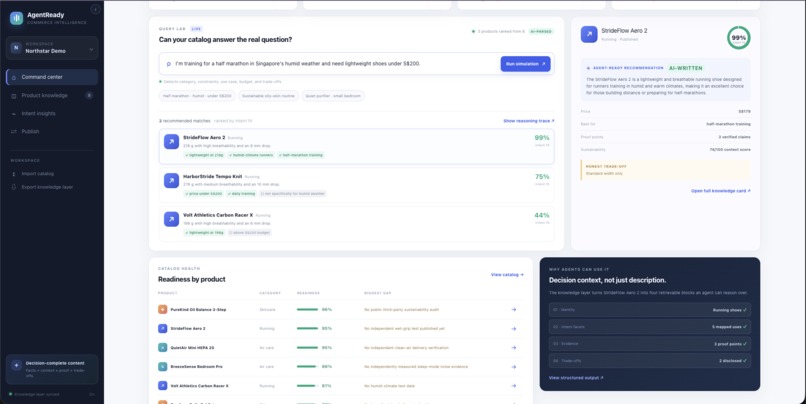
Task: Click the Decision-complete content card
Action: point(52,369)
